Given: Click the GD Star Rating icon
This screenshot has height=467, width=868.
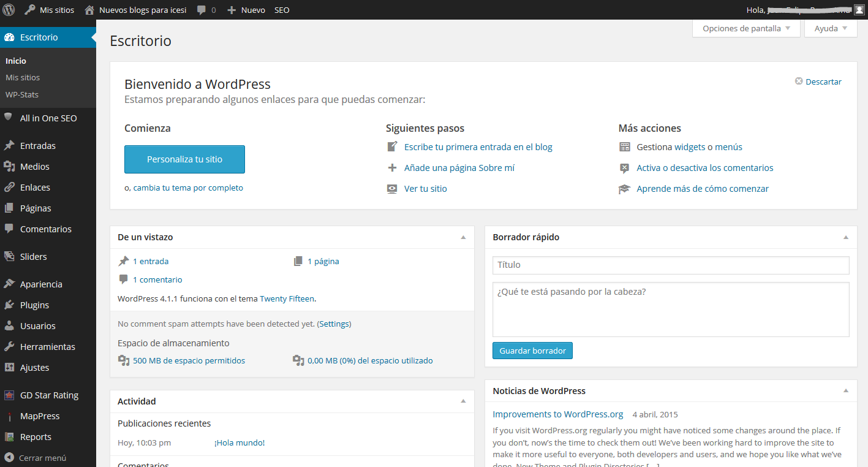Looking at the screenshot, I should [9, 395].
